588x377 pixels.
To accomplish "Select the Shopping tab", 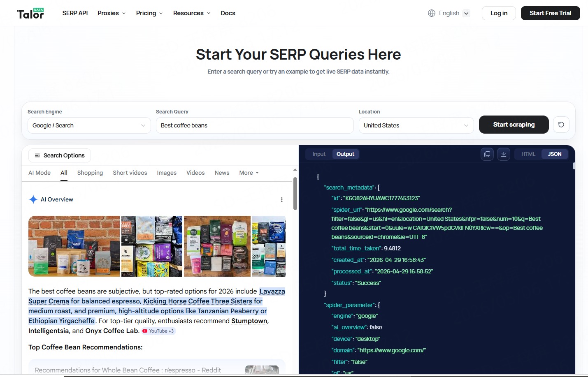I will coord(90,173).
